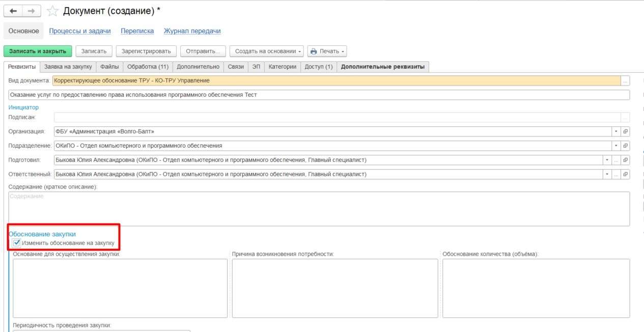The width and height of the screenshot is (644, 332).
Task: Expand the Подготовил dropdown list
Action: 607,160
